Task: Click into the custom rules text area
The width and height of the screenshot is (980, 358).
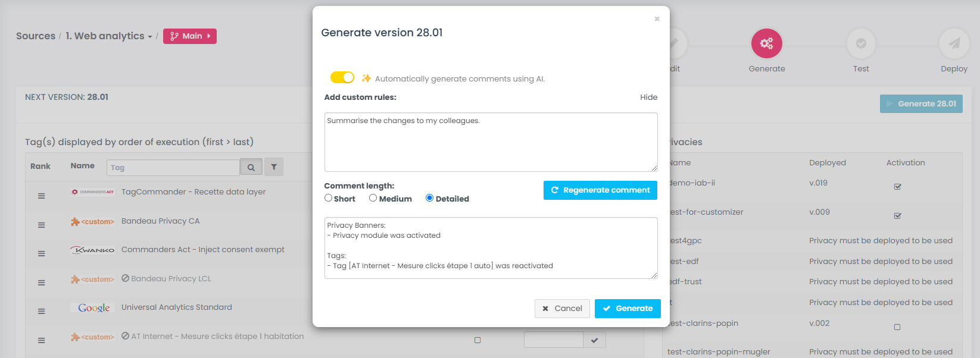Action: 491,142
